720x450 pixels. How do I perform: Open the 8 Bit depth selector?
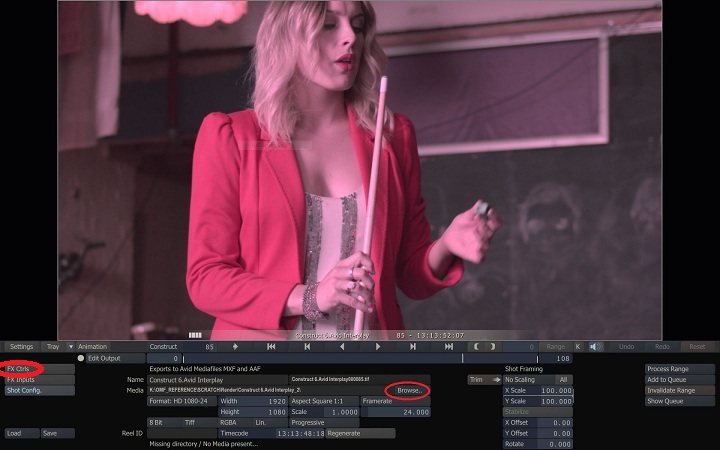point(165,422)
